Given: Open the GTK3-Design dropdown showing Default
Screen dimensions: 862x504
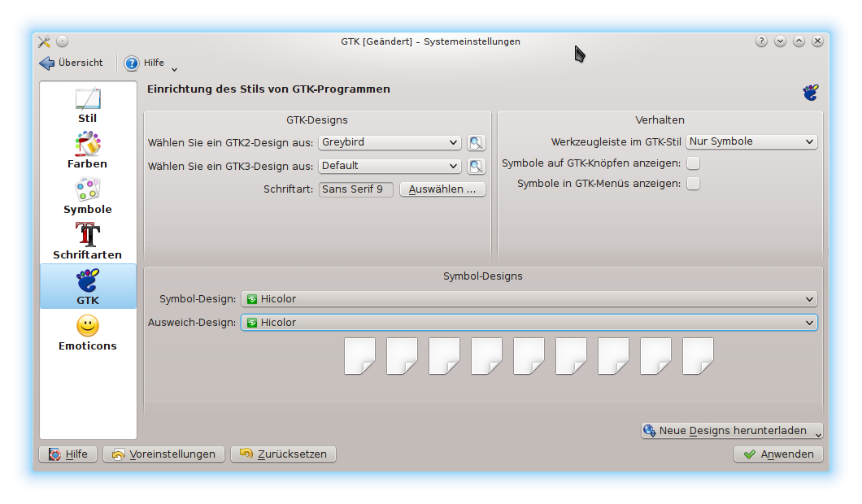Looking at the screenshot, I should pos(390,166).
